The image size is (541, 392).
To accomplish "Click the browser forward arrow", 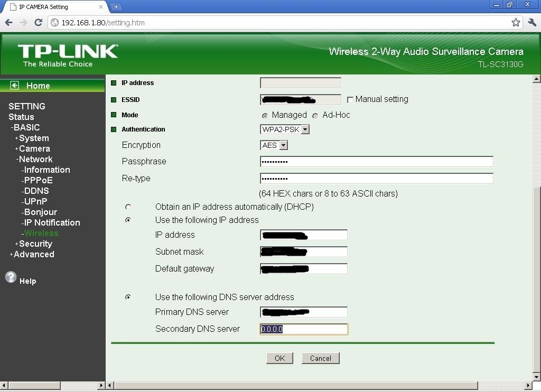I will tap(23, 22).
